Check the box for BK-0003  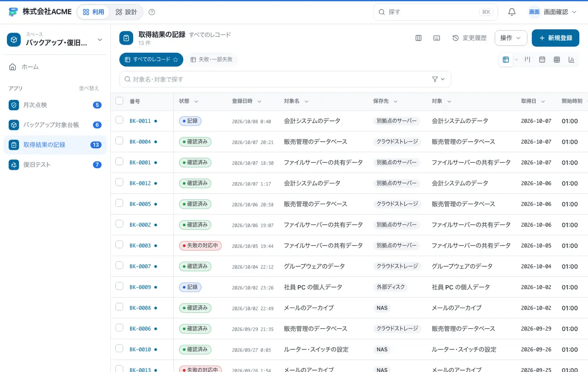[119, 245]
